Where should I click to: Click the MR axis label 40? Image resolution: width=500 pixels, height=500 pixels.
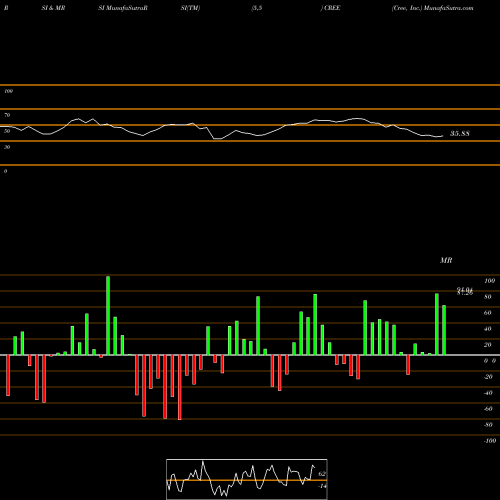pos(488,329)
